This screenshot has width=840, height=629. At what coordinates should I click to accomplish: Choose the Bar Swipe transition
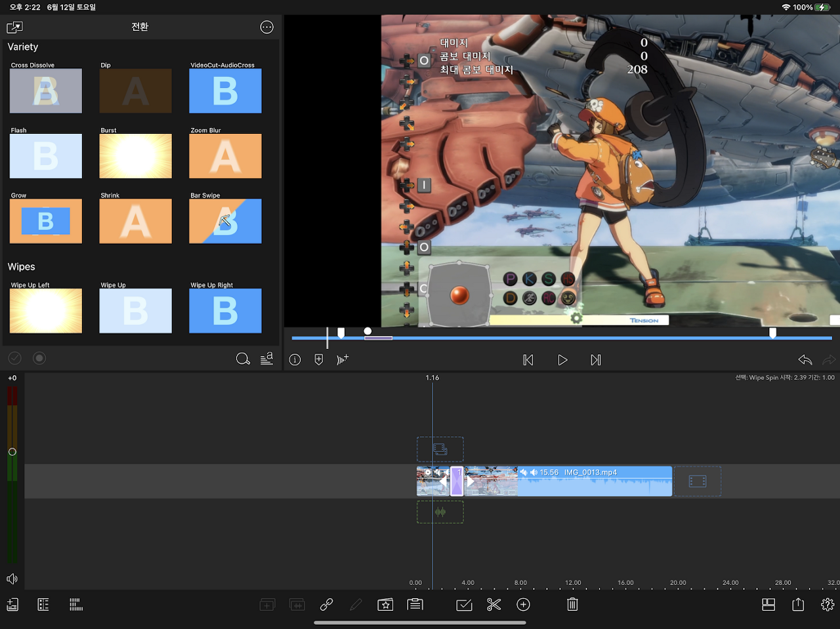pyautogui.click(x=225, y=221)
